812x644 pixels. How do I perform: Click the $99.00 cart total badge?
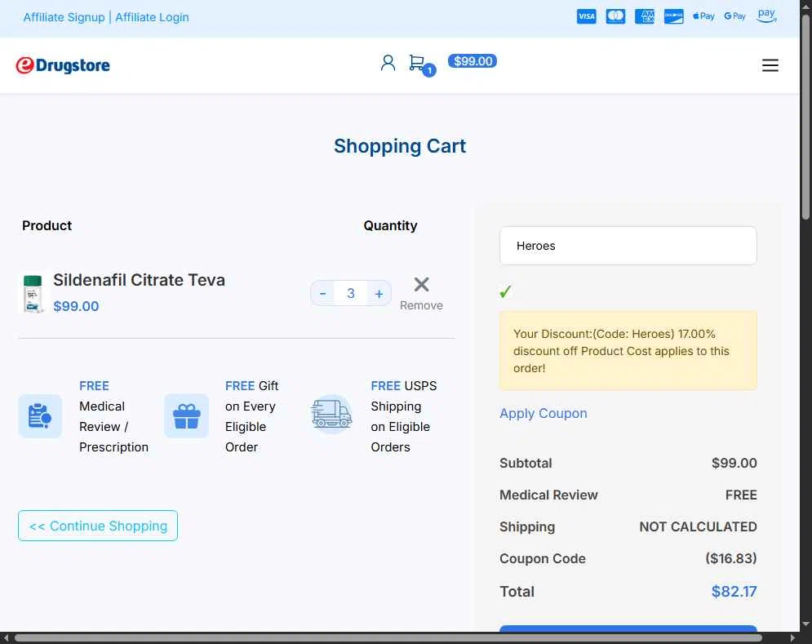[473, 61]
